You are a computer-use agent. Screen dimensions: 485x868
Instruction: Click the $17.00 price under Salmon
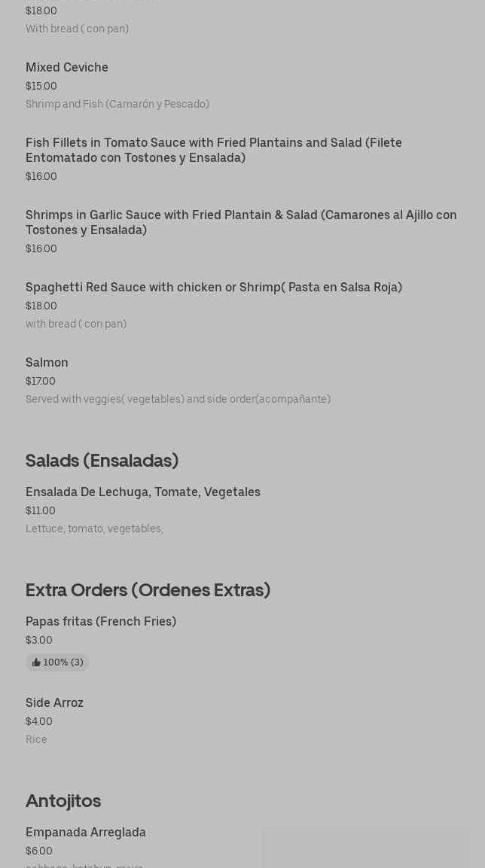[x=41, y=382]
